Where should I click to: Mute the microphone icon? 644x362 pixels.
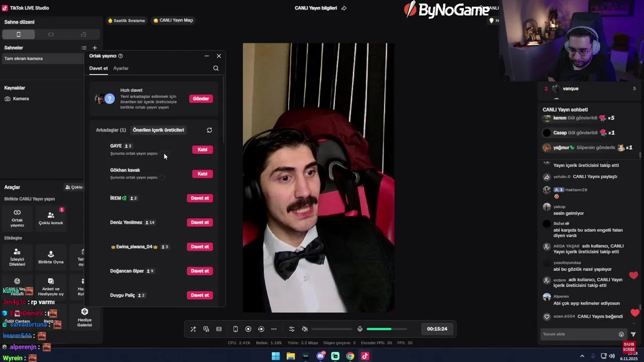360,329
